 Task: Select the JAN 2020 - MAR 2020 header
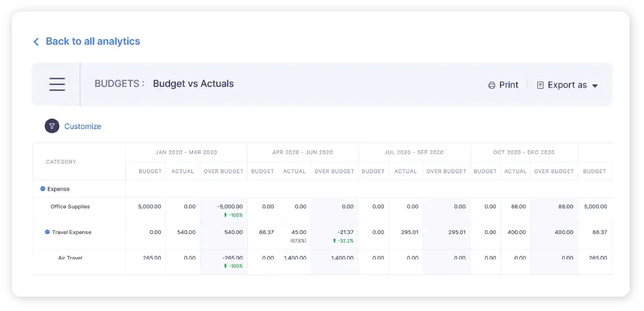(x=186, y=152)
